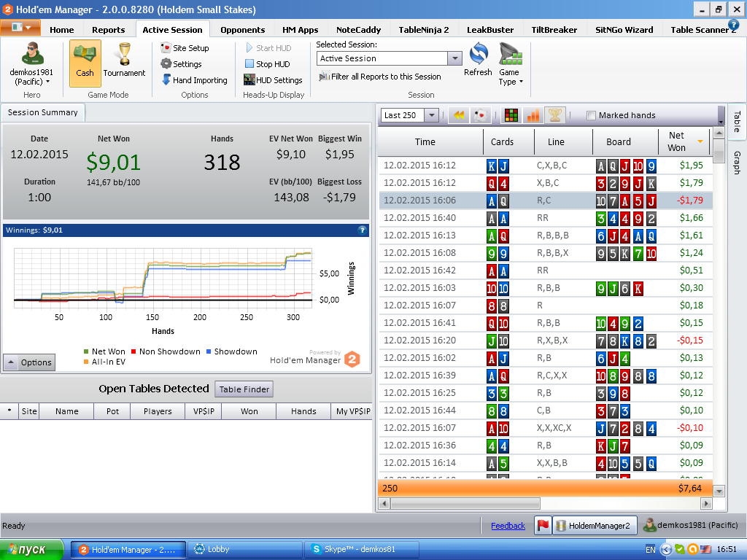Click the HoldemManager2 status bar button
This screenshot has height=560, width=747.
595,525
